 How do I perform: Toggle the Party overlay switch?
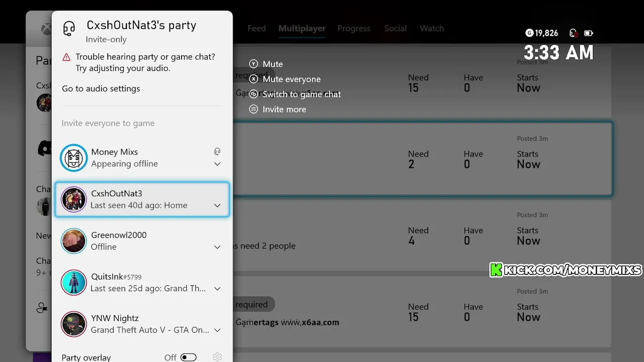tap(189, 357)
